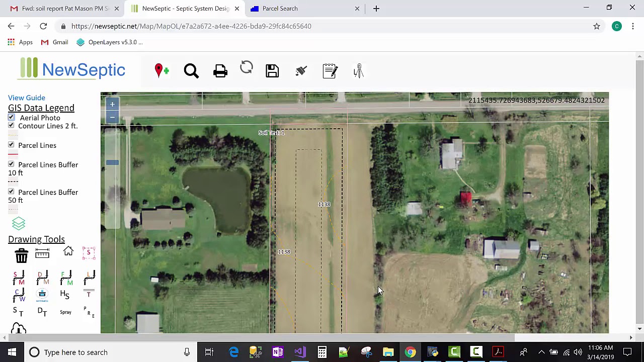Open the View Guide link
This screenshot has height=362, width=644.
pos(27,98)
